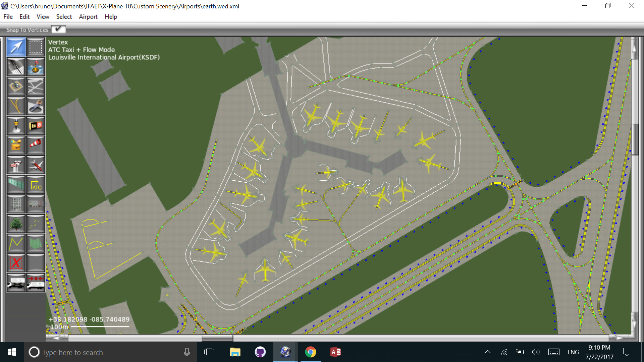Click horizontal scrollbar thumb
This screenshot has width=644, height=362.
217,338
